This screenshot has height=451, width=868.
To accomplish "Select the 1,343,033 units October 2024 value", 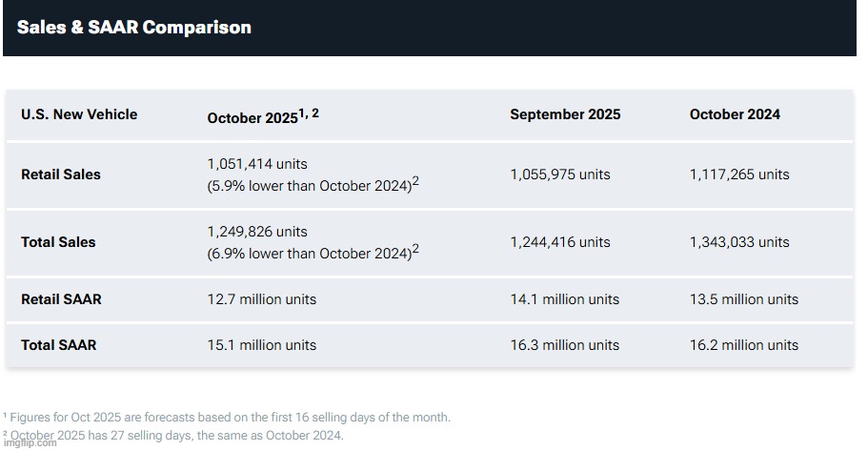I will (x=739, y=242).
